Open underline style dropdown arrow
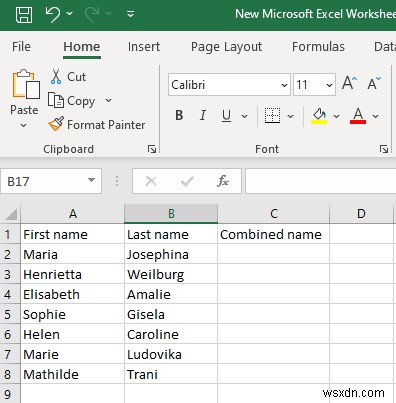 (x=244, y=116)
